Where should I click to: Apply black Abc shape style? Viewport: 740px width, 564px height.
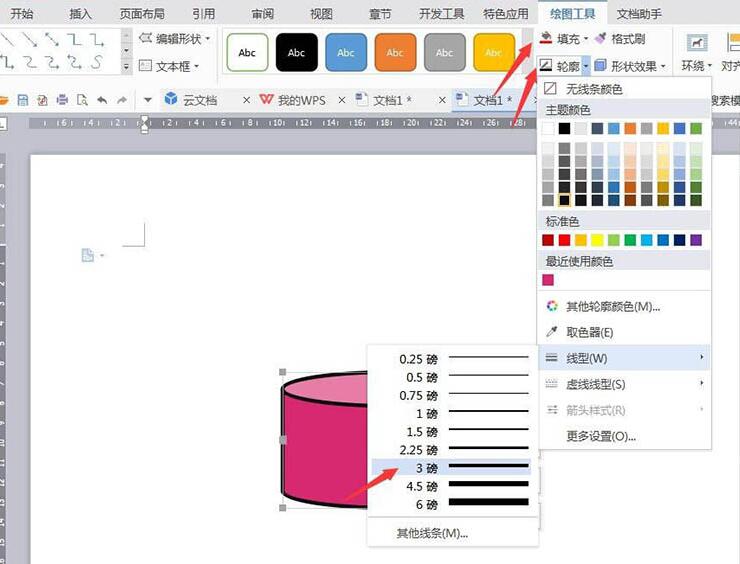pos(296,52)
